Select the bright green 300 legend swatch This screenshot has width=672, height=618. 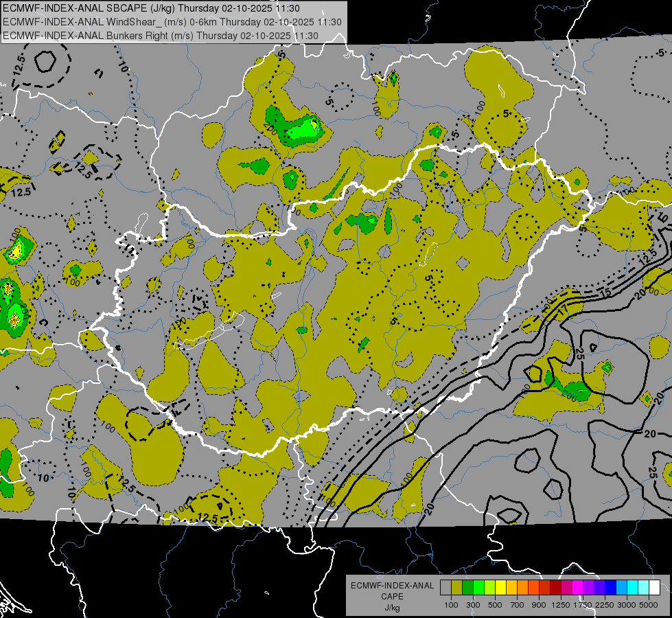pos(478,588)
